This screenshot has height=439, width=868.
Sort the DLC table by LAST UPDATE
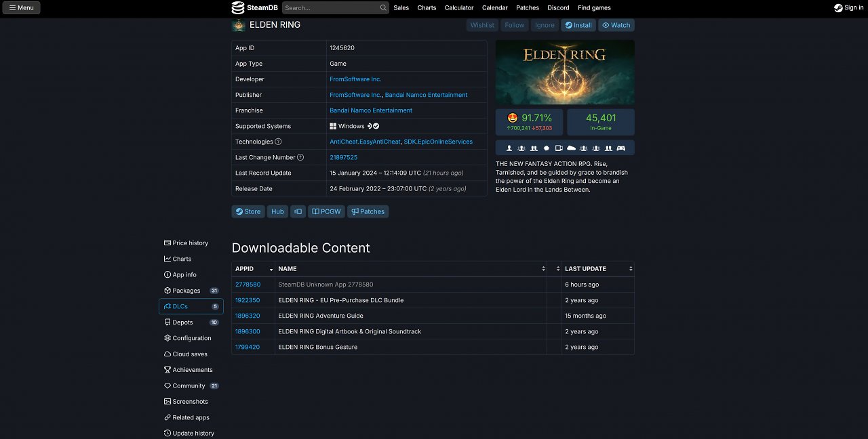(x=598, y=269)
